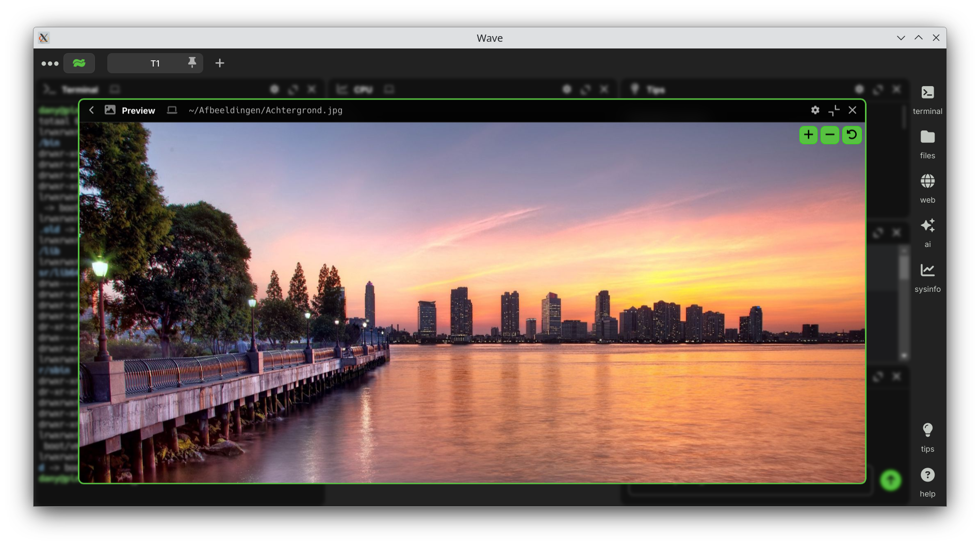Go back in Preview navigation
The width and height of the screenshot is (980, 546).
coord(91,110)
